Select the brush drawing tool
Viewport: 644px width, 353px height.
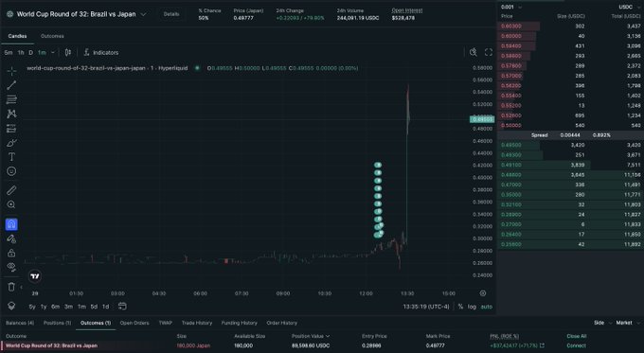(11, 143)
